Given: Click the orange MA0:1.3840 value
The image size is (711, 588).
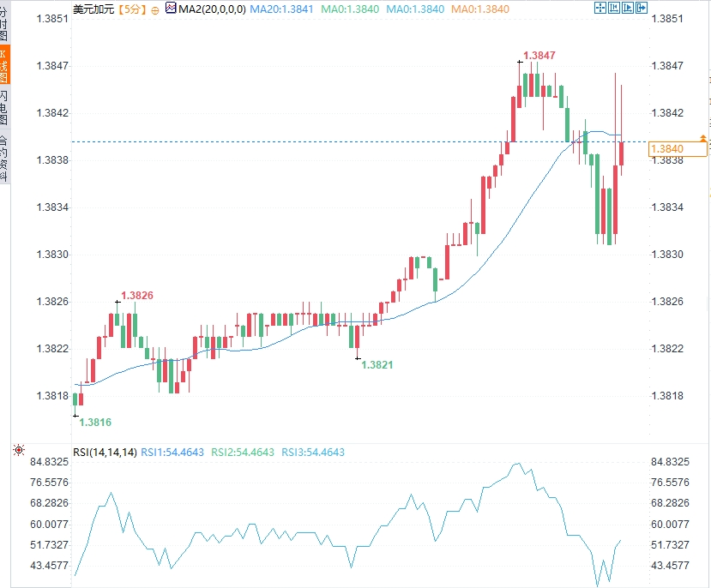Looking at the screenshot, I should [x=480, y=9].
